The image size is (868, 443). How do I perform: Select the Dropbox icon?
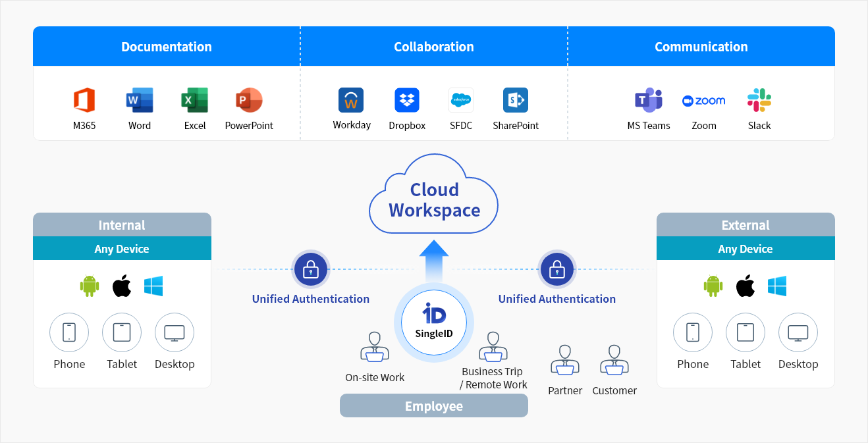407,100
